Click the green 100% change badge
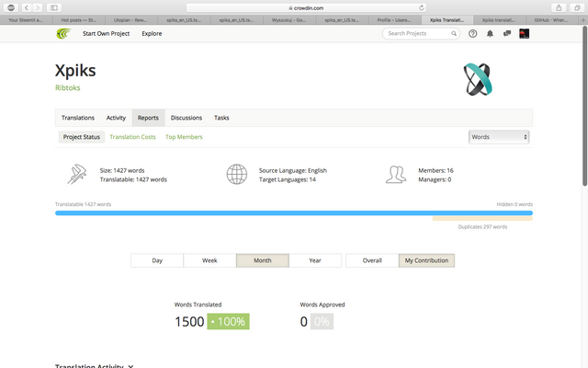 pyautogui.click(x=228, y=321)
